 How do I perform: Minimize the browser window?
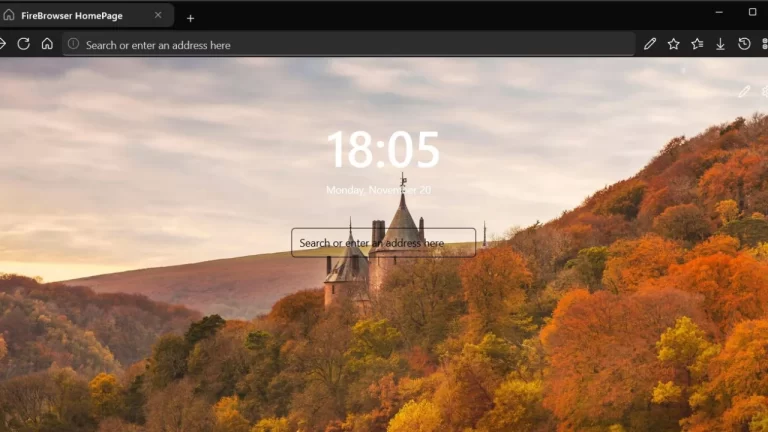pos(719,12)
